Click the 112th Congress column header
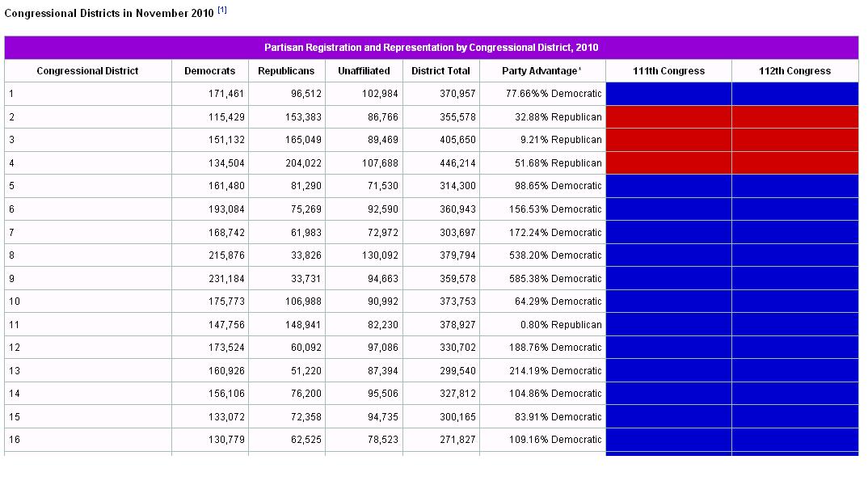Image resolution: width=868 pixels, height=485 pixels. click(794, 71)
